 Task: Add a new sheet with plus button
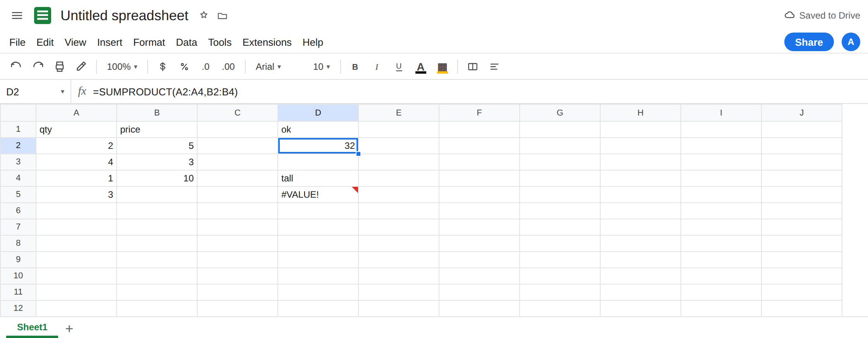click(69, 329)
